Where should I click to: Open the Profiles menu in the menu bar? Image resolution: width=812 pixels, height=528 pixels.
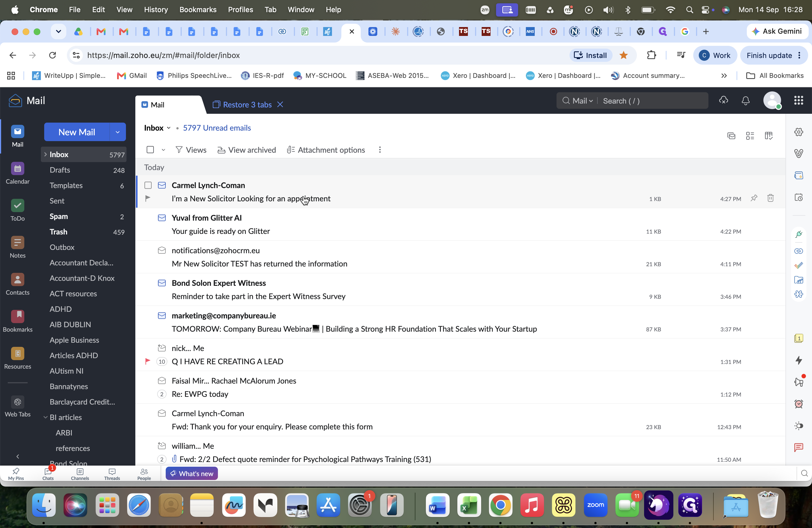pos(241,10)
